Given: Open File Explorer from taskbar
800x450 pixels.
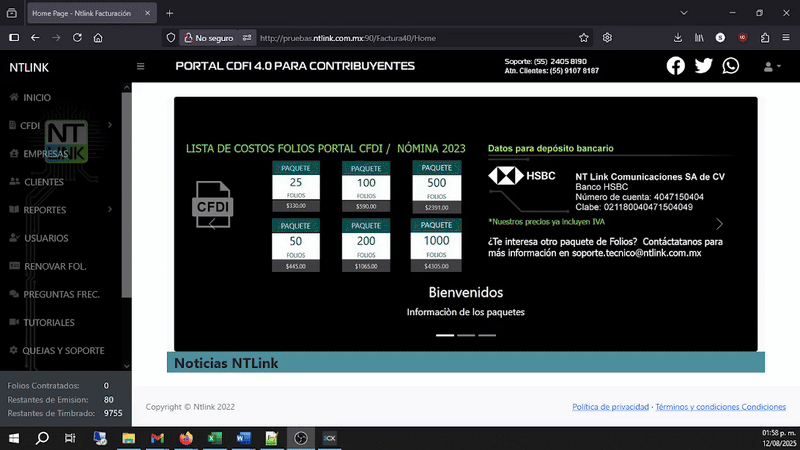Looking at the screenshot, I should 129,438.
